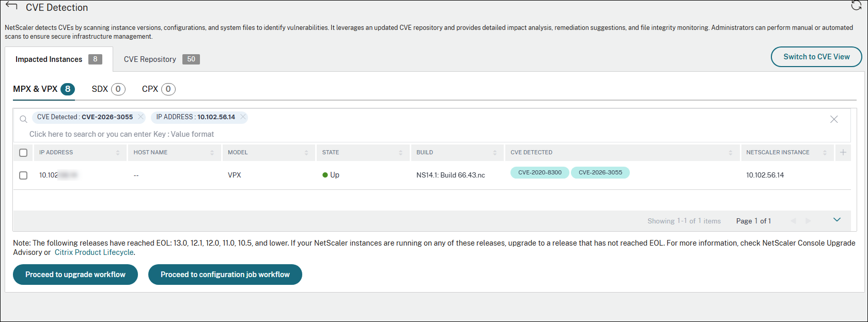This screenshot has width=868, height=322.
Task: Click the search magnifier icon
Action: coord(23,119)
